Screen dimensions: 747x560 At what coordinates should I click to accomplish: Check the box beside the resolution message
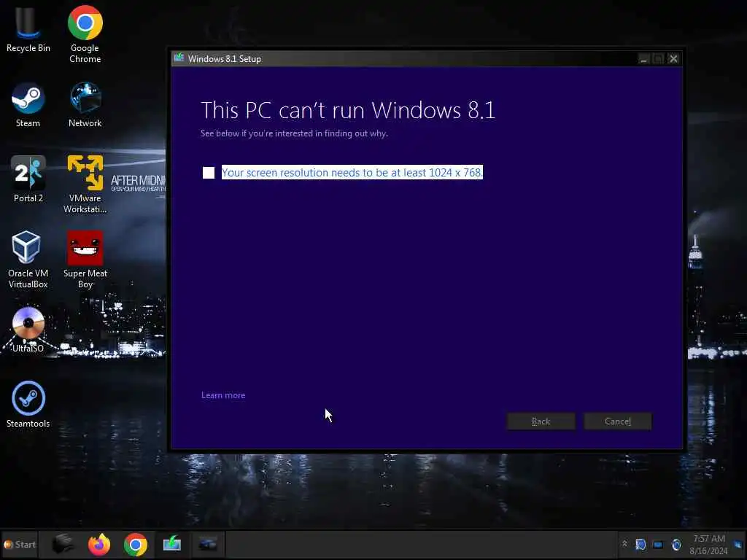click(209, 172)
